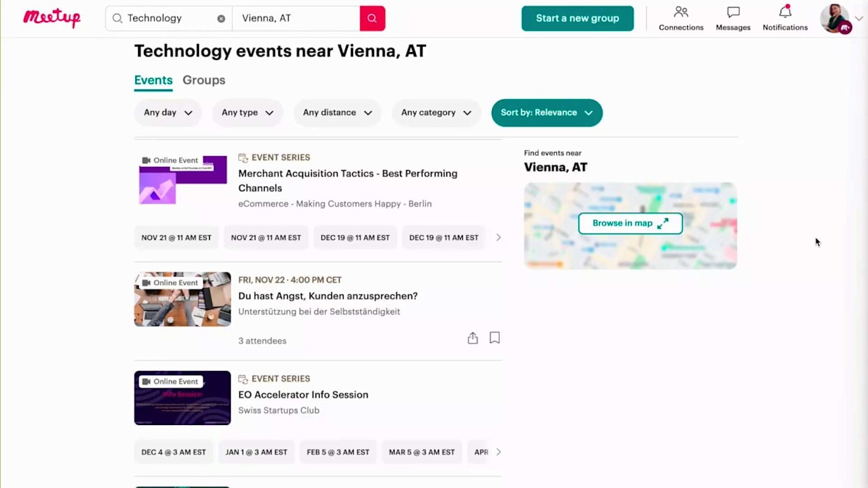Expand the profile menu chevron
868x488 pixels.
point(859,18)
